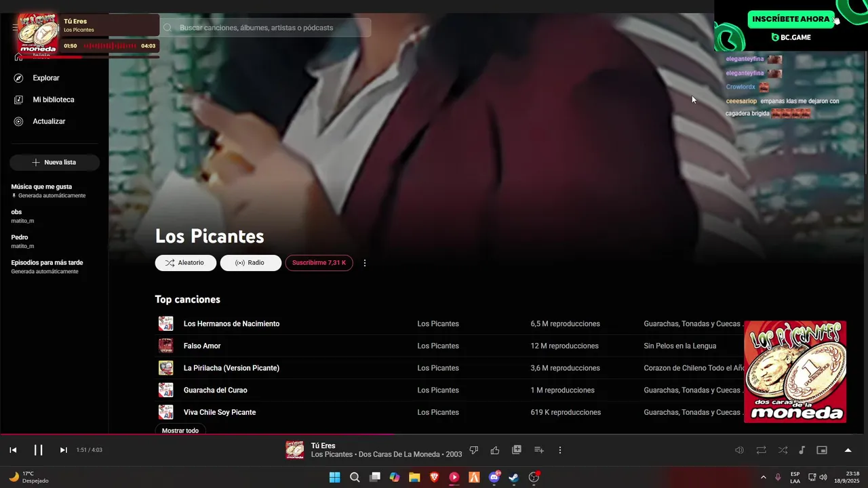Click La Pirilacha album thumbnail
The image size is (868, 488).
coord(166,368)
